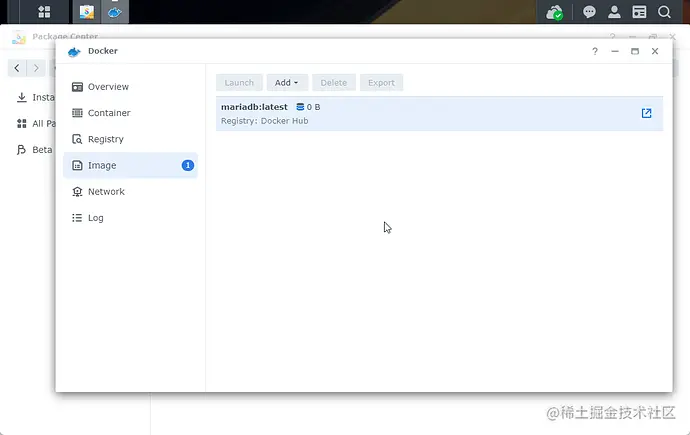The width and height of the screenshot is (690, 435).
Task: View the Log section
Action: click(131, 218)
